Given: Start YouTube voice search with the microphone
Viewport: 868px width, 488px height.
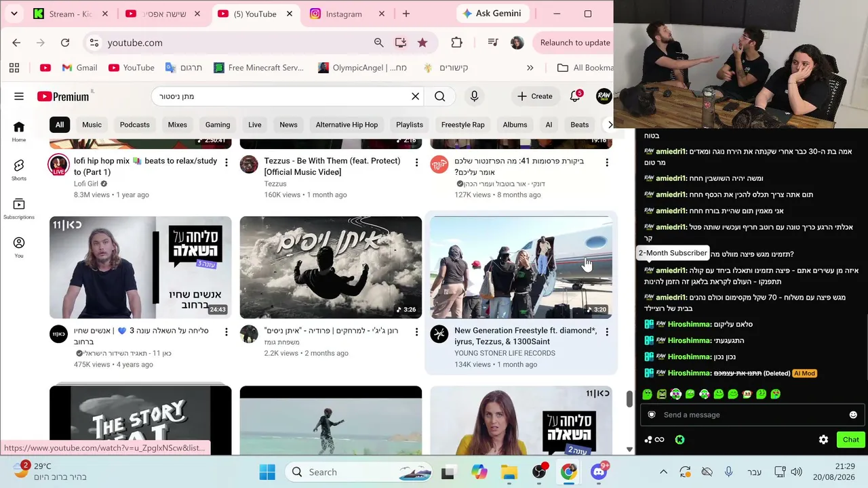Looking at the screenshot, I should coord(475,96).
